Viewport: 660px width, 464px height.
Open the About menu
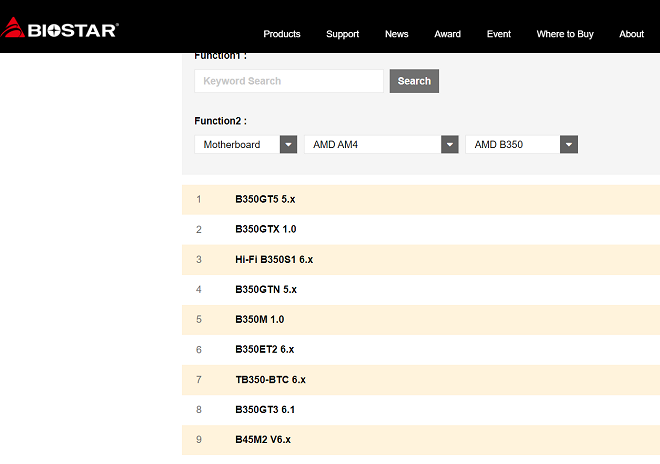pyautogui.click(x=631, y=34)
